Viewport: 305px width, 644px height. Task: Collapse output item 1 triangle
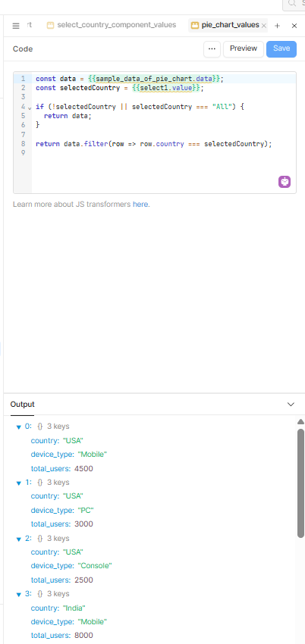18,483
